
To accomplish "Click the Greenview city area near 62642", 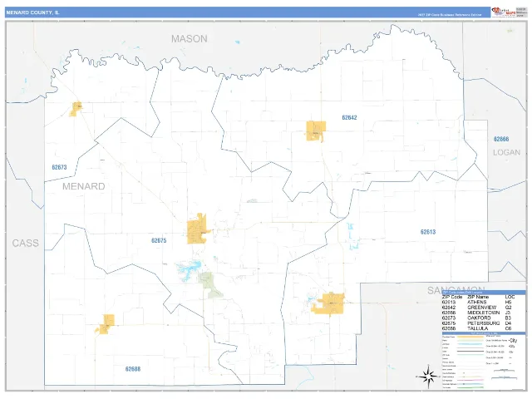I will [x=316, y=131].
